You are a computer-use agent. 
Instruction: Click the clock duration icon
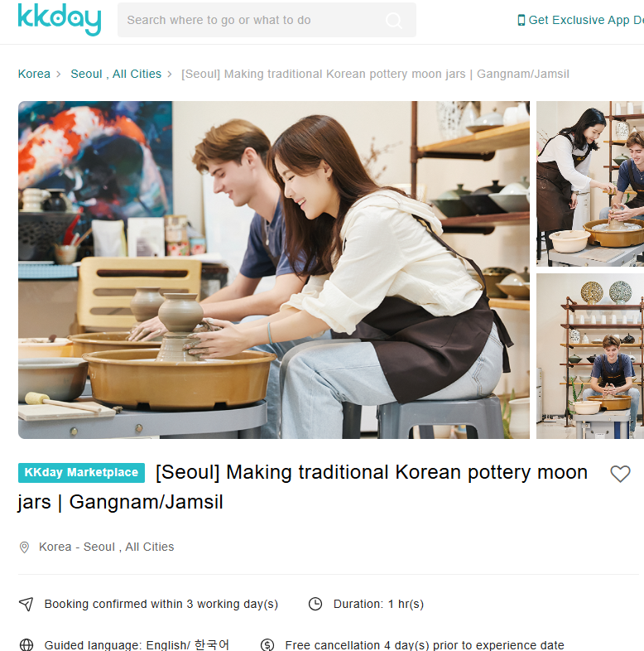315,604
